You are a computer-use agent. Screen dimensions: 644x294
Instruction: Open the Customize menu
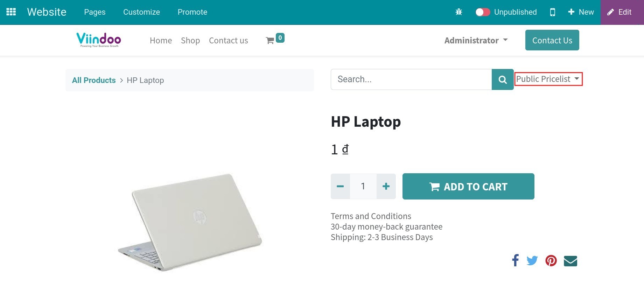point(141,12)
